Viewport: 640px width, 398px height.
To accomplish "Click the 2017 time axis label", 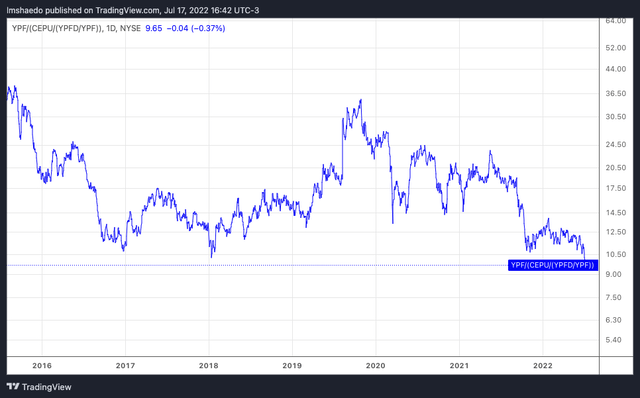I will (x=125, y=366).
